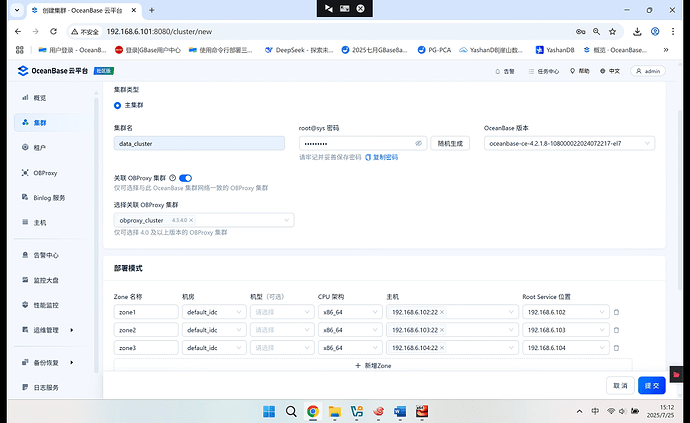
Task: Open the admin user menu
Action: tap(648, 71)
